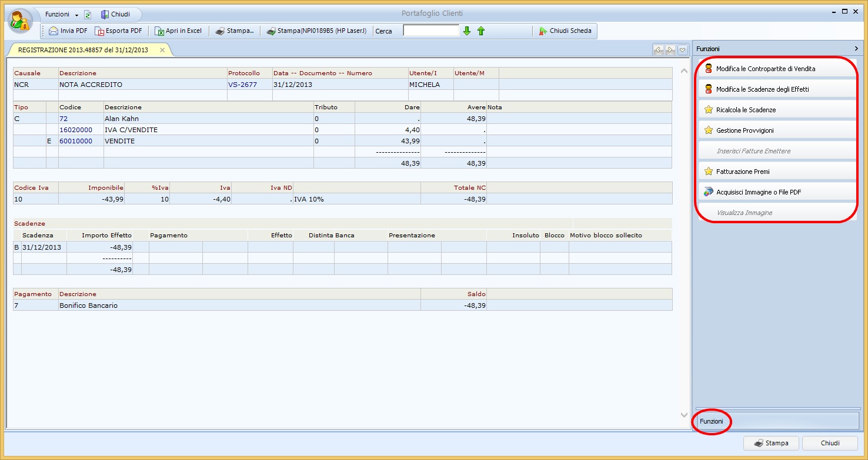Open the tab list dropdown arrow
Image resolution: width=868 pixels, height=460 pixels.
pyautogui.click(x=682, y=50)
